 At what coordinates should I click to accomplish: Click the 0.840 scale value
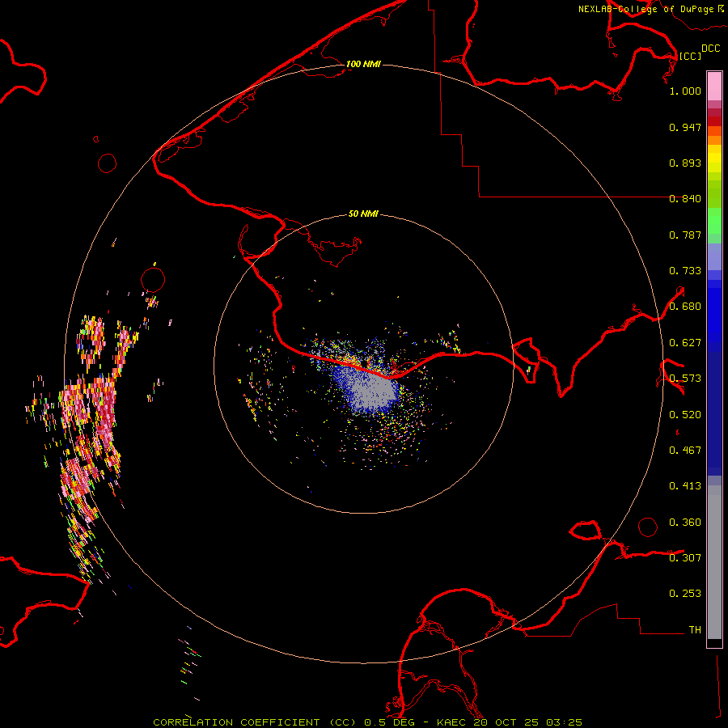click(685, 199)
